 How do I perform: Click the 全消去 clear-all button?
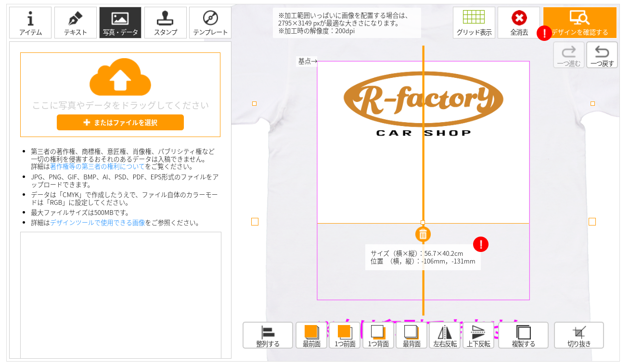pyautogui.click(x=519, y=23)
